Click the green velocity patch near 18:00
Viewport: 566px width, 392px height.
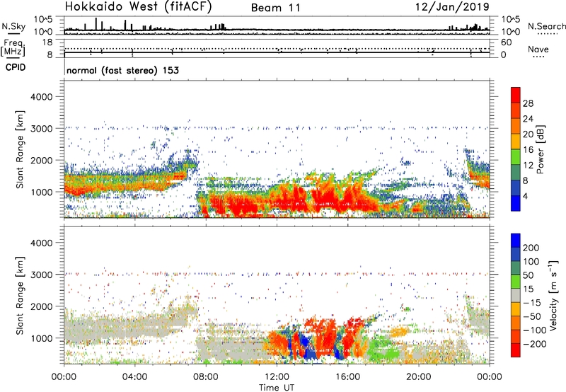pos(383,347)
